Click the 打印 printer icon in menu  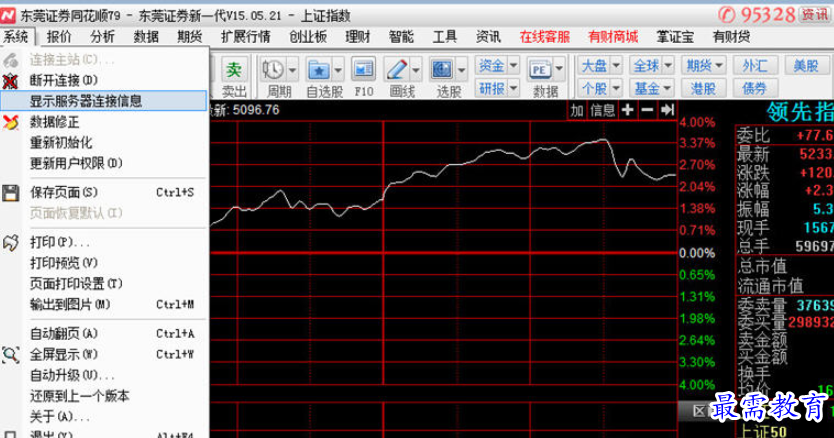11,243
